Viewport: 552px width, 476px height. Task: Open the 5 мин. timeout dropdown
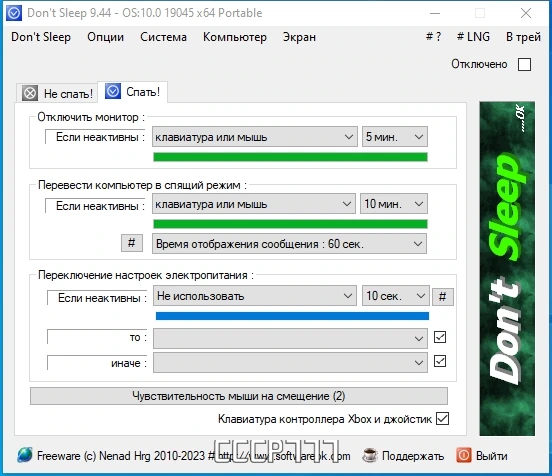[x=395, y=137]
